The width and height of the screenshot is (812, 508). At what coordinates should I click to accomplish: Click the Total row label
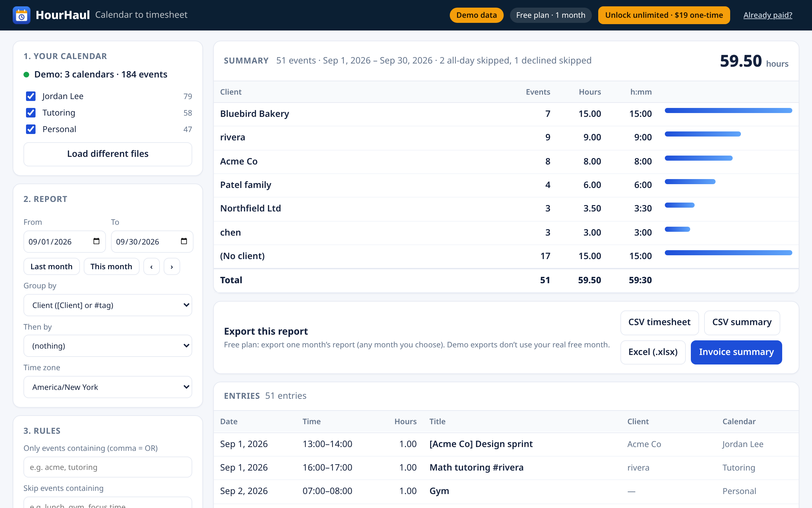231,280
